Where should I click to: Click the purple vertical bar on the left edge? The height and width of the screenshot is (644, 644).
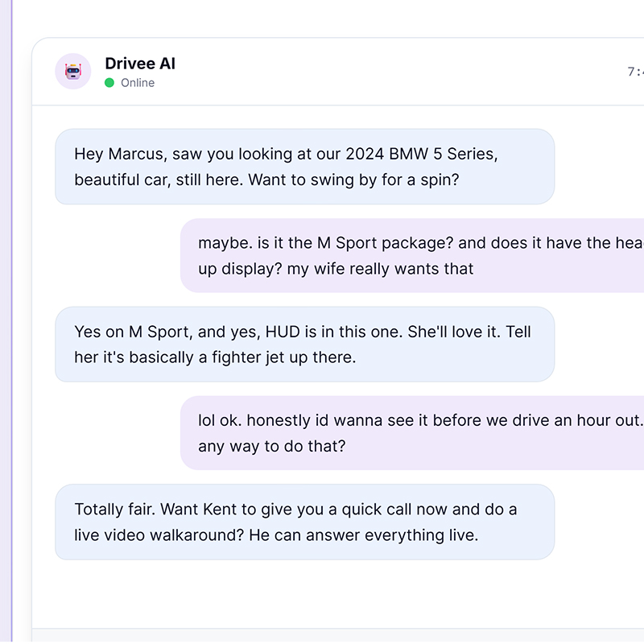11,322
